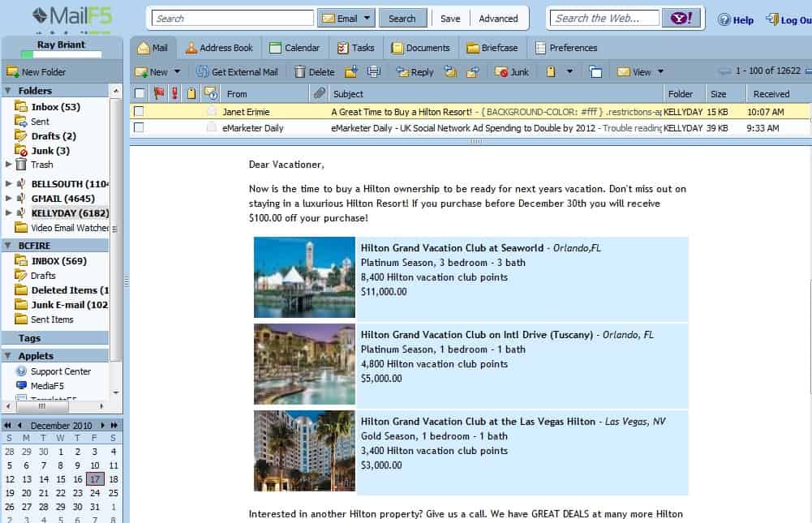Click the Search the Web input field

pos(605,19)
